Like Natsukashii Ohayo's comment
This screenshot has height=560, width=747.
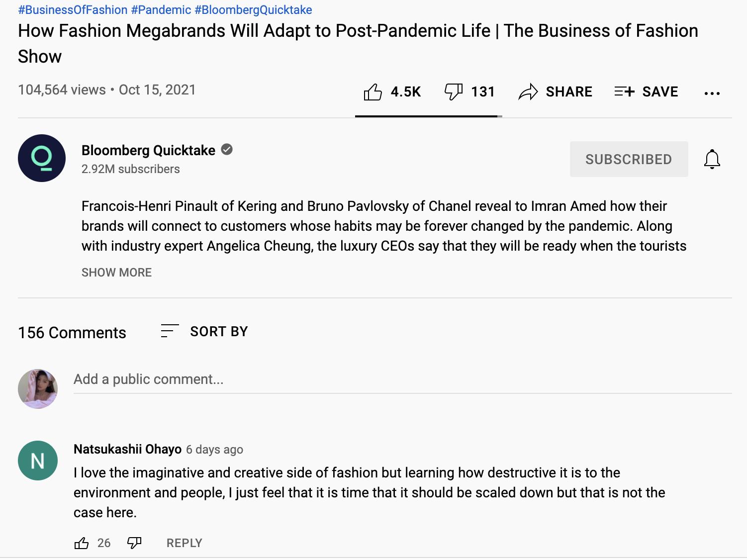pos(82,543)
